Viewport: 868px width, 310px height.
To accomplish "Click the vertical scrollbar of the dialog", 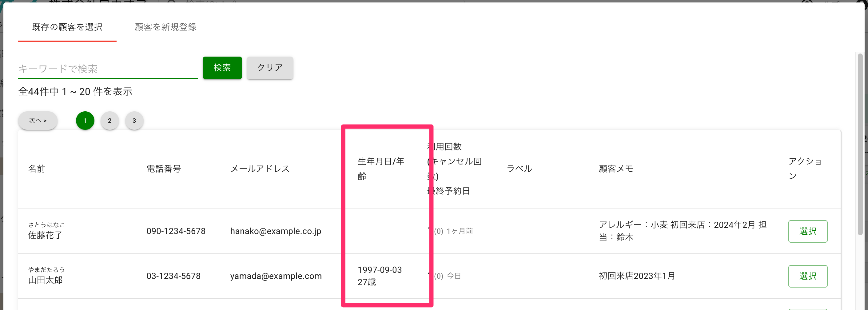I will click(860, 144).
